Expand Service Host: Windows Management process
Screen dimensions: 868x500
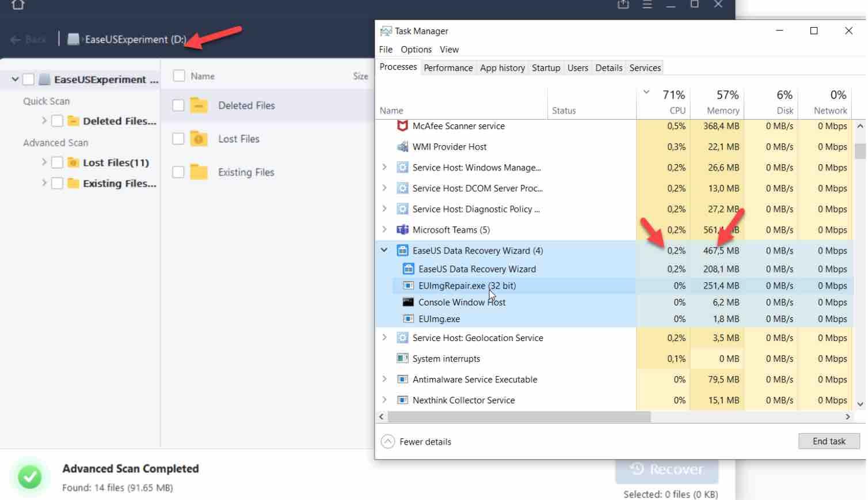(x=384, y=167)
